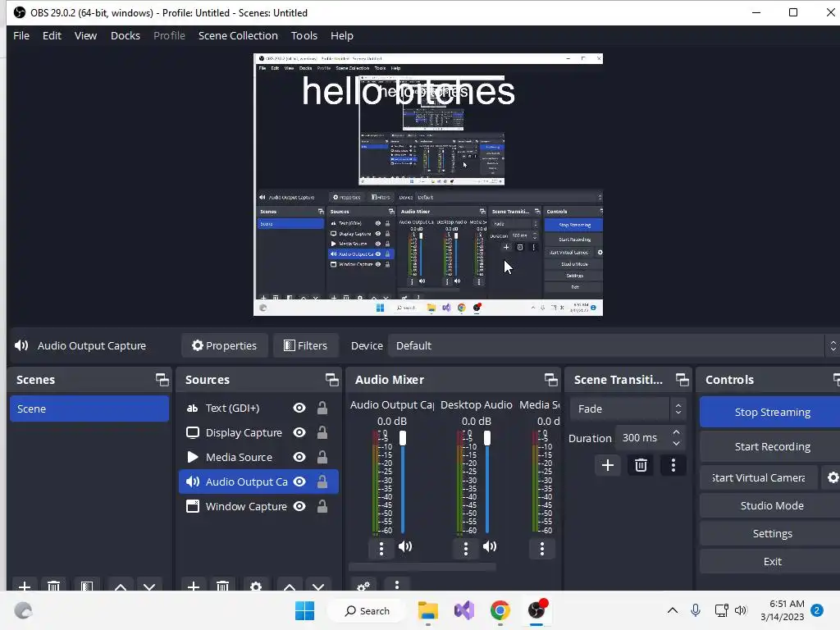
Task: Open Desktop Audio channel options menu
Action: coord(466,548)
